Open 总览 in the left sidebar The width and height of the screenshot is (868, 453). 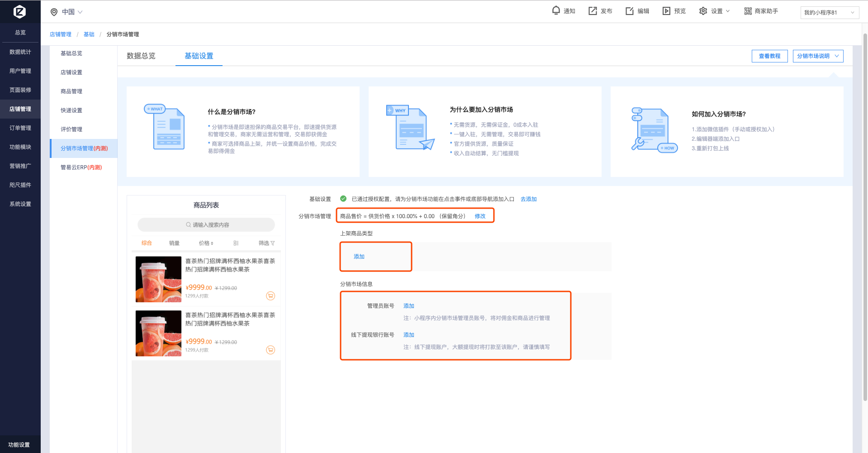click(20, 33)
